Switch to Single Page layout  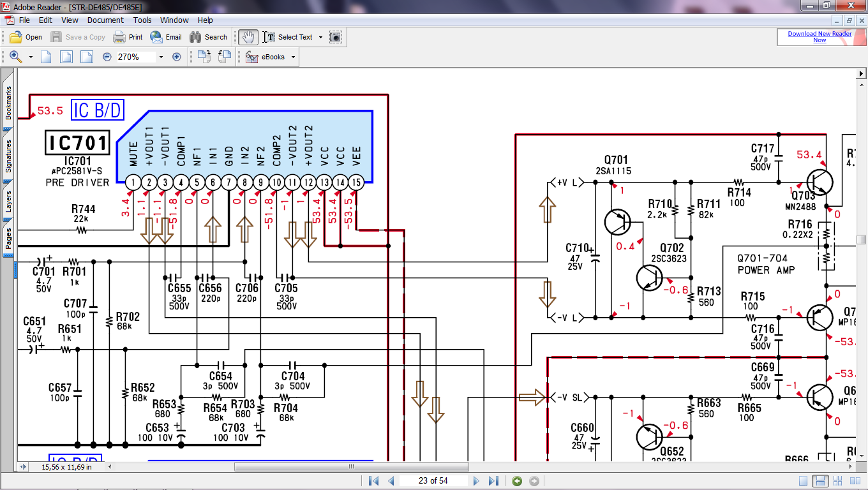tap(804, 481)
